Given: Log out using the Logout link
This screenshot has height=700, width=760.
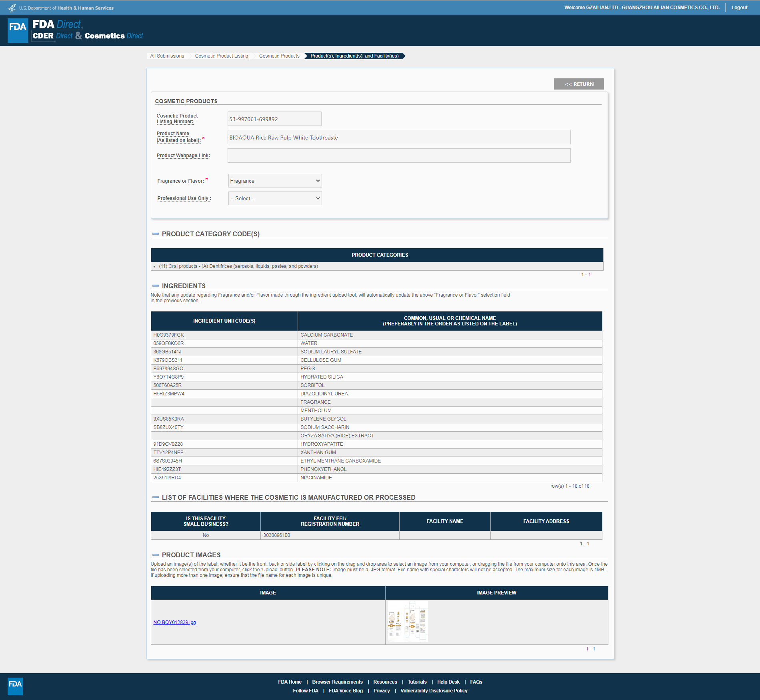Looking at the screenshot, I should (739, 8).
